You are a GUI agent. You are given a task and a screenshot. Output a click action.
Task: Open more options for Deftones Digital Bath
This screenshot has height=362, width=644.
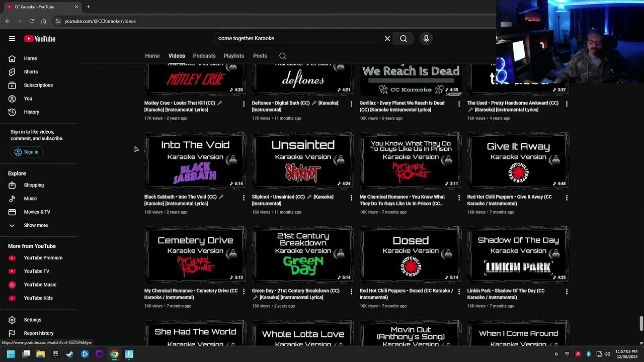[352, 104]
